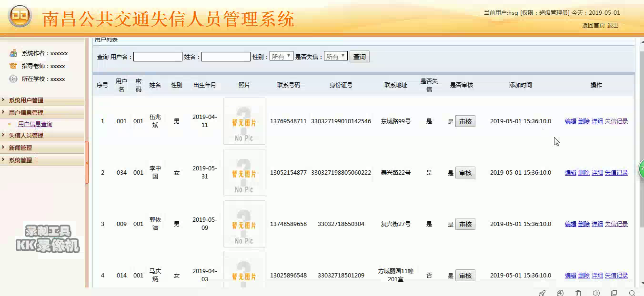Open 用户信息查询 submenu link
Viewport: 644px width, 296px height.
click(x=35, y=124)
